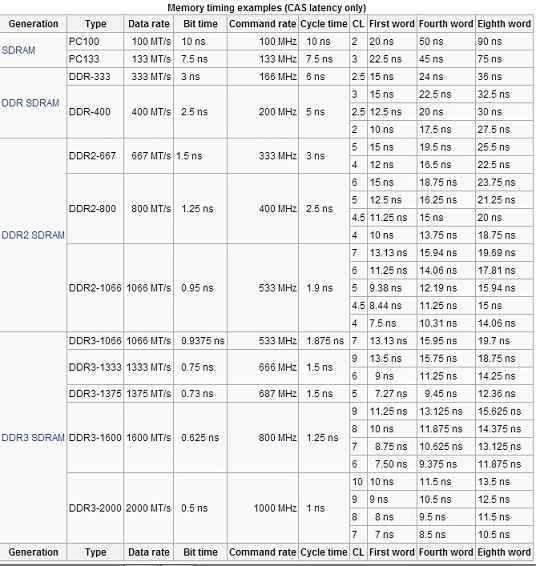Select the '800 MHz' command rate cell

tap(263, 437)
